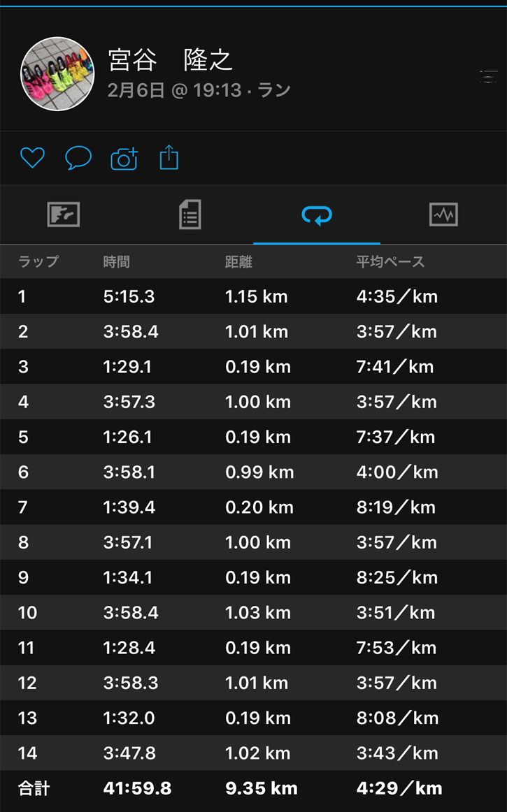Tap the 平均ペース column header
The width and height of the screenshot is (507, 812).
[390, 262]
